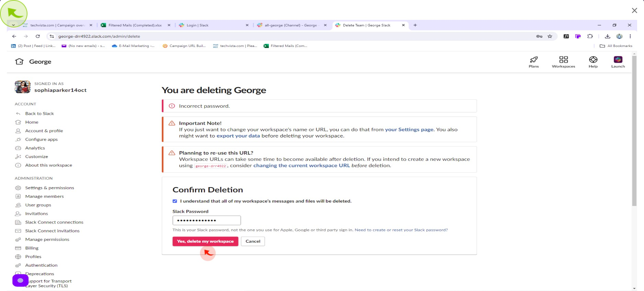
Task: Open the Chrome profile avatar
Action: (x=619, y=36)
